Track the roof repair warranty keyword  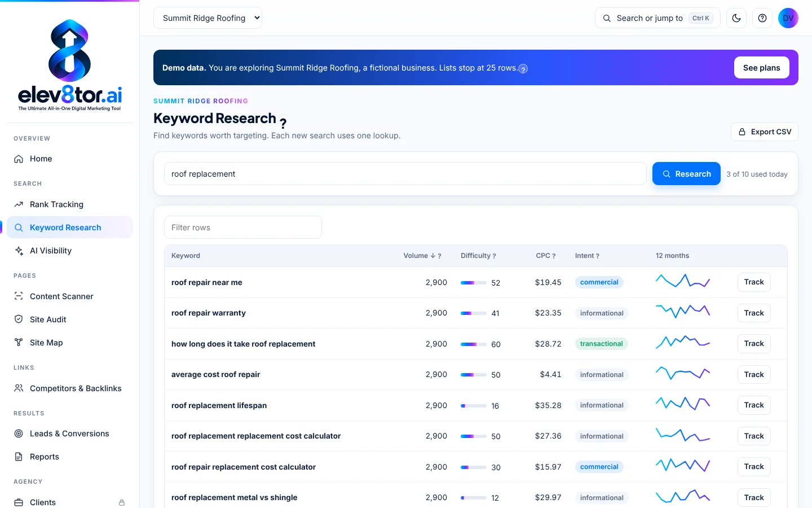coord(754,313)
